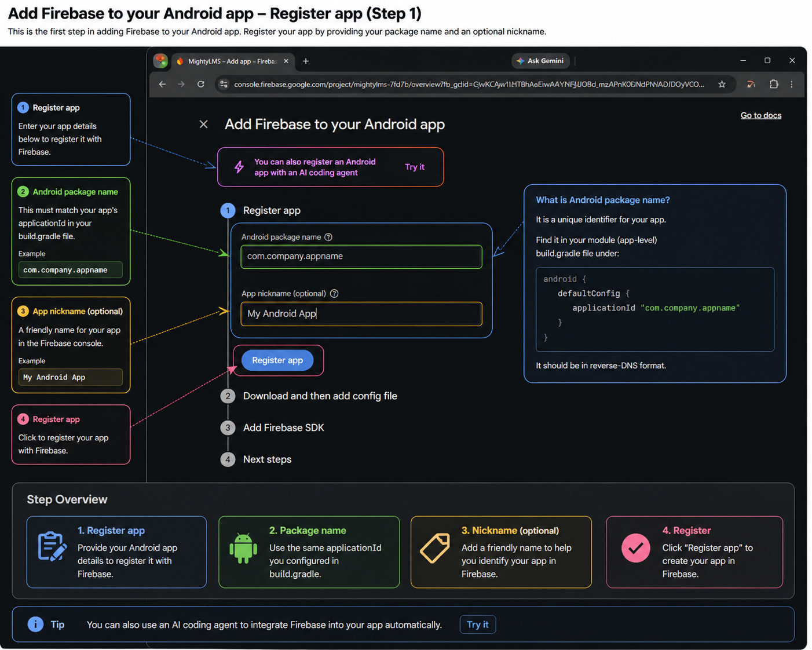Click help icon next to App nickname
Screen dimensions: 812x650
click(334, 294)
